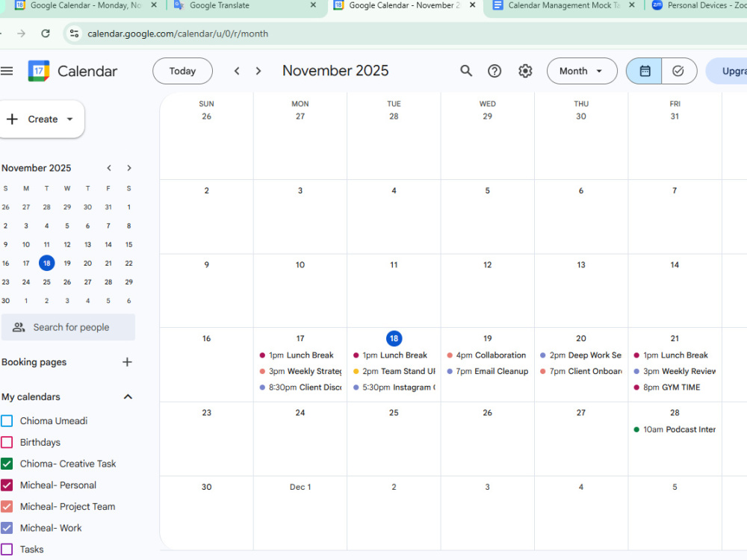
Task: Uncheck Micheal- Work calendar
Action: pyautogui.click(x=7, y=528)
